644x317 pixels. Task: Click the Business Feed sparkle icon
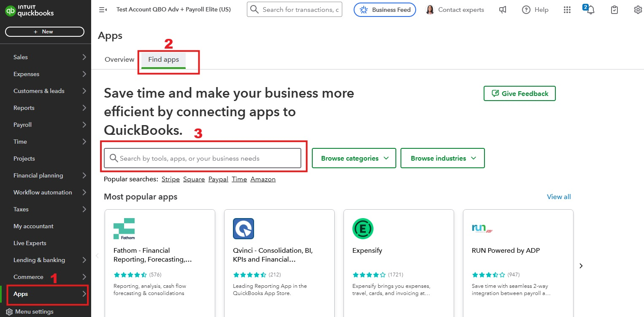363,10
